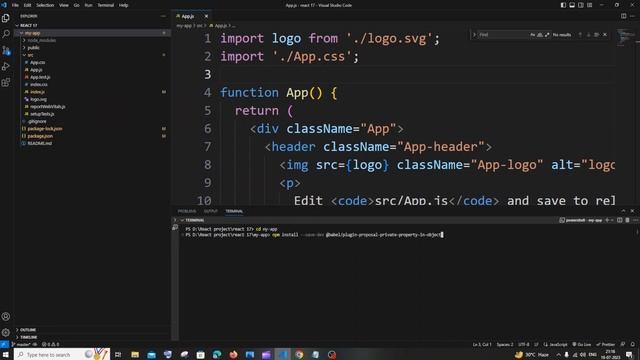Open the Help menu
640x360 pixels.
point(123,5)
